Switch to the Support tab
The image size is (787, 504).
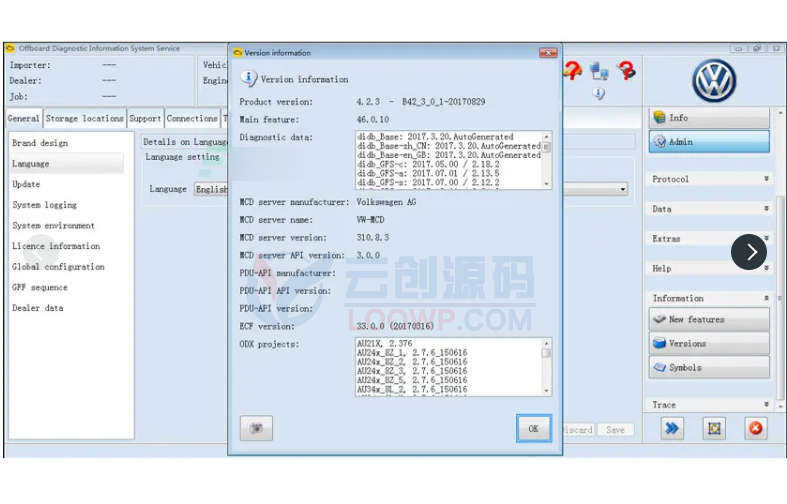(145, 118)
